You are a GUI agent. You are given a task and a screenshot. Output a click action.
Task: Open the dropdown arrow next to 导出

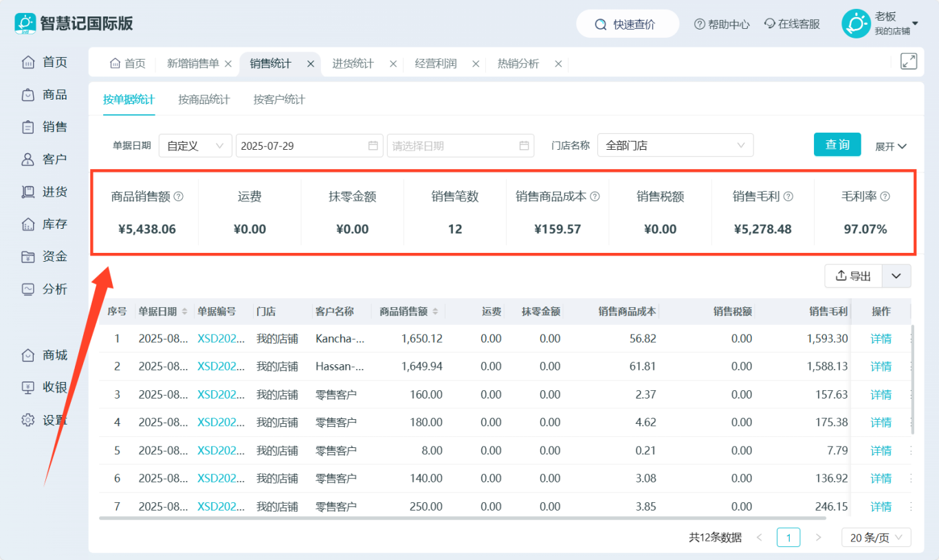tap(896, 276)
